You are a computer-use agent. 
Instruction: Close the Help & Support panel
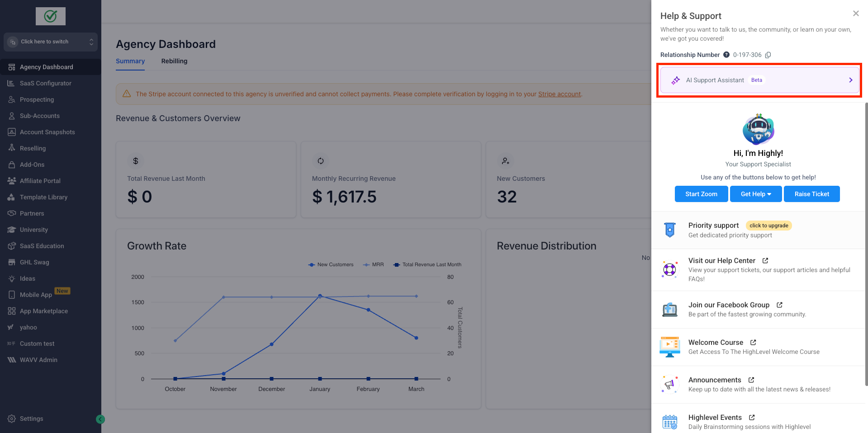point(855,14)
